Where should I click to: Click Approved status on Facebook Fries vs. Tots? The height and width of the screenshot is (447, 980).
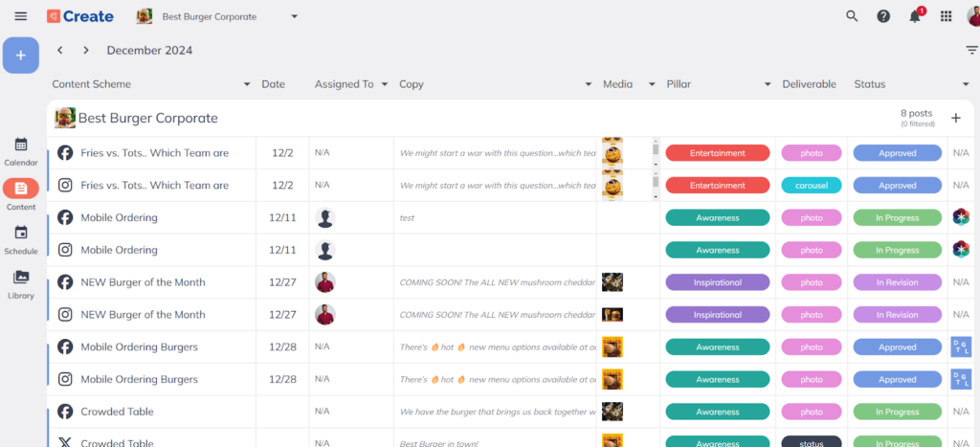(898, 153)
